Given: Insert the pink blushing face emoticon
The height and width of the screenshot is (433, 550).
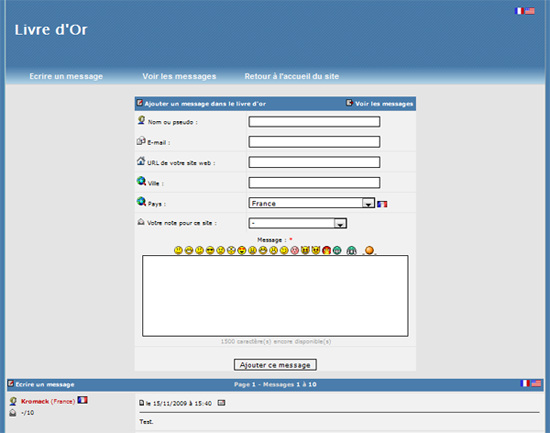Looking at the screenshot, I should (x=295, y=250).
